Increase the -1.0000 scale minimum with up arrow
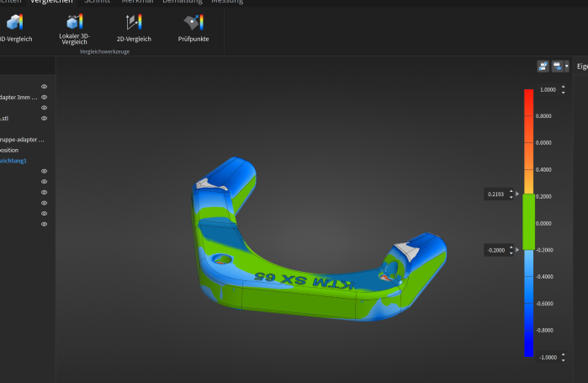588x383 pixels. pyautogui.click(x=564, y=354)
